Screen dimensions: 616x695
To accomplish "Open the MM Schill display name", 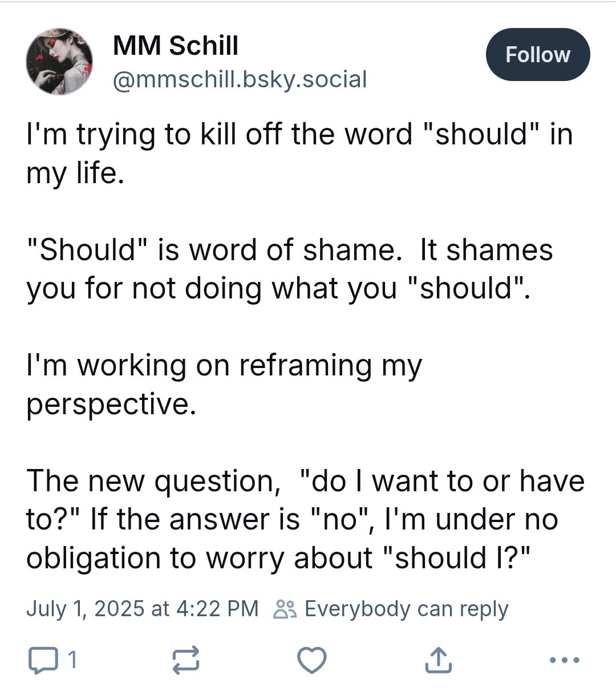I will pyautogui.click(x=176, y=45).
